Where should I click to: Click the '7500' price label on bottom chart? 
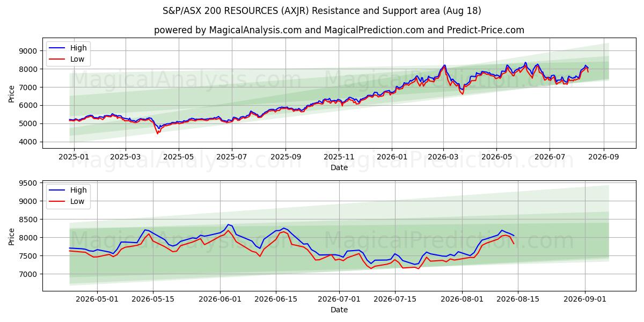click(30, 256)
